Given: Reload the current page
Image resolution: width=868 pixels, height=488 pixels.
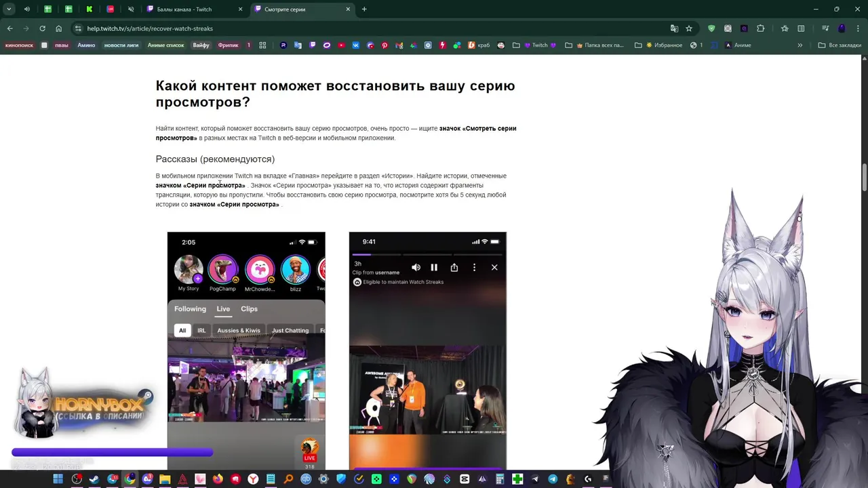Looking at the screenshot, I should (42, 28).
